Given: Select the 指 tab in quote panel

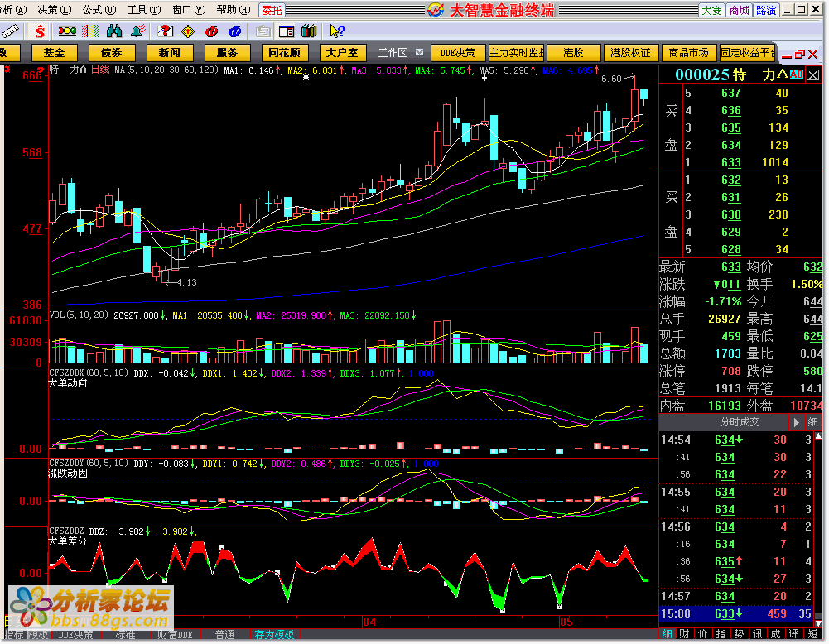Looking at the screenshot, I should coord(721,634).
